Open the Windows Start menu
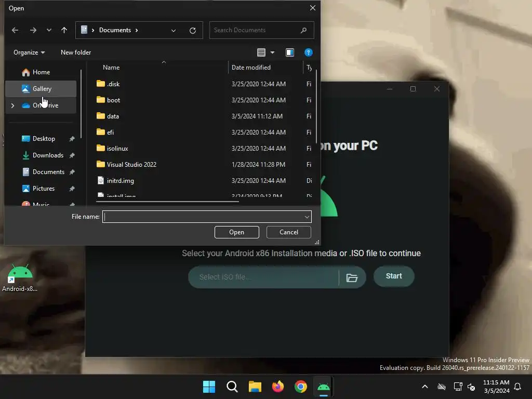The width and height of the screenshot is (532, 399). 209,387
